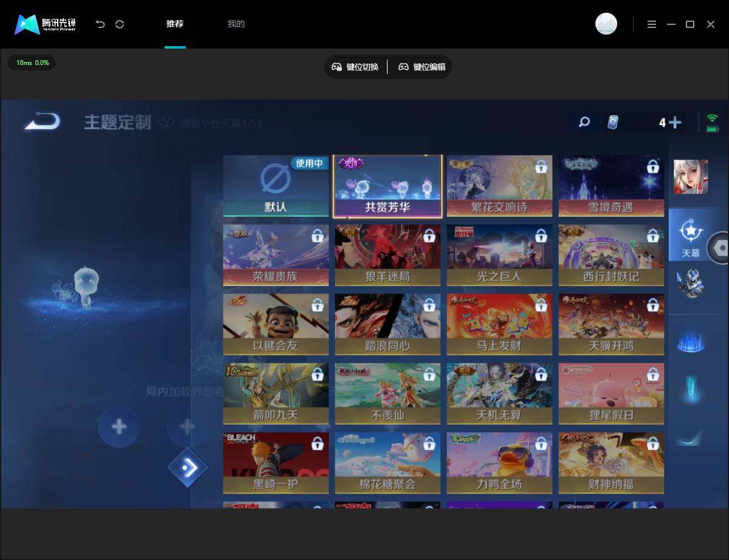
Task: Open the hero portrait sidebar tab
Action: click(691, 177)
